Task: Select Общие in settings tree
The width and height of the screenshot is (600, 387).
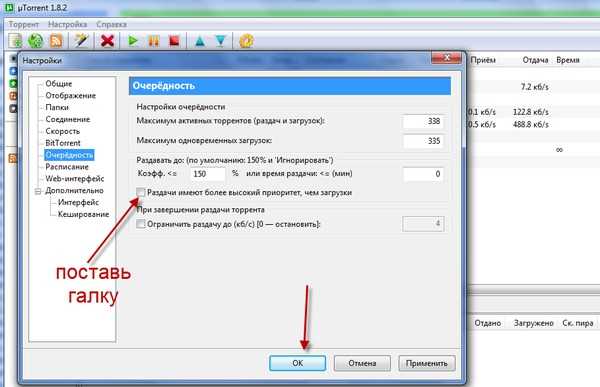Action: click(x=59, y=83)
